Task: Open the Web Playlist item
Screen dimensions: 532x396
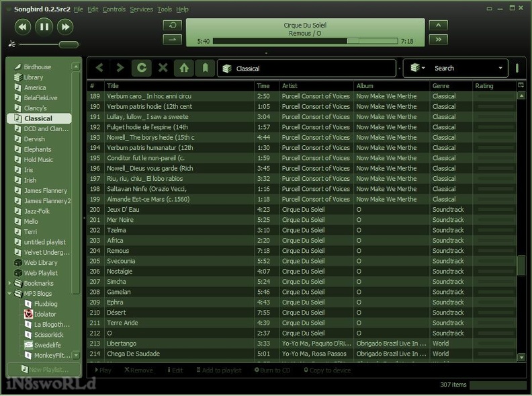Action: pyautogui.click(x=40, y=273)
